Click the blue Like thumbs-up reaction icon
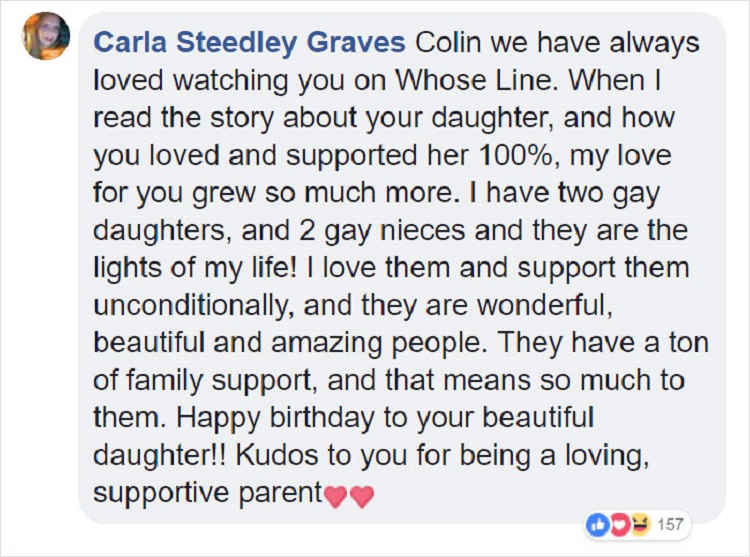750x557 pixels. pos(597,524)
